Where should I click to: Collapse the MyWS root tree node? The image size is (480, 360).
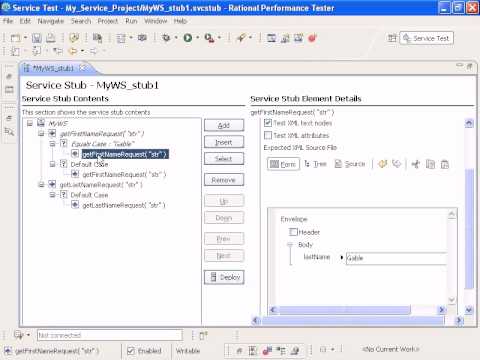[30, 123]
